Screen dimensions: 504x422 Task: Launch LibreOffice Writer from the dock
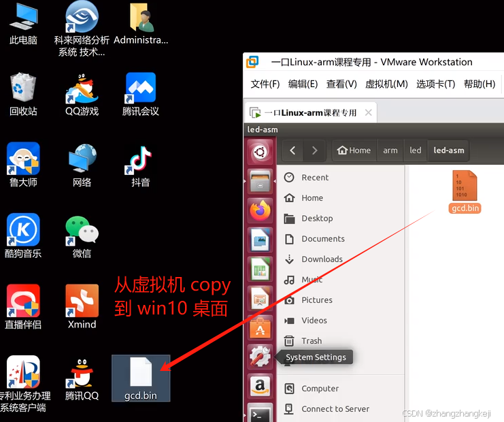point(260,240)
